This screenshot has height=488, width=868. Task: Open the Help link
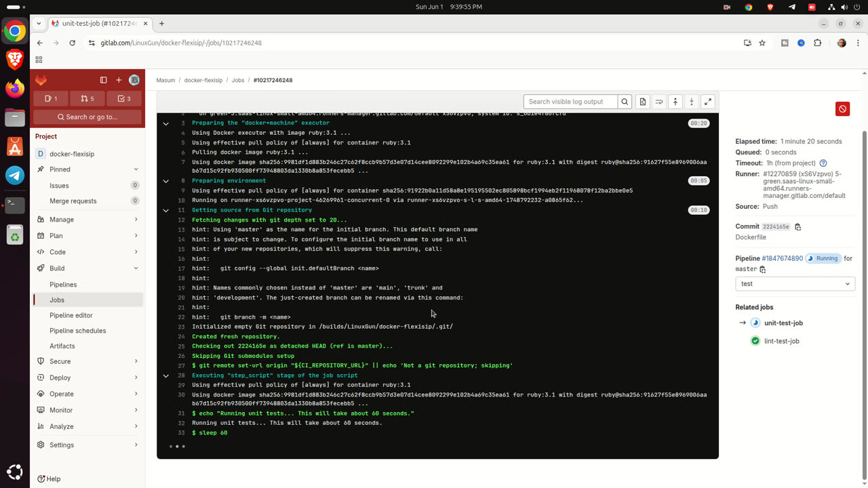click(x=49, y=479)
